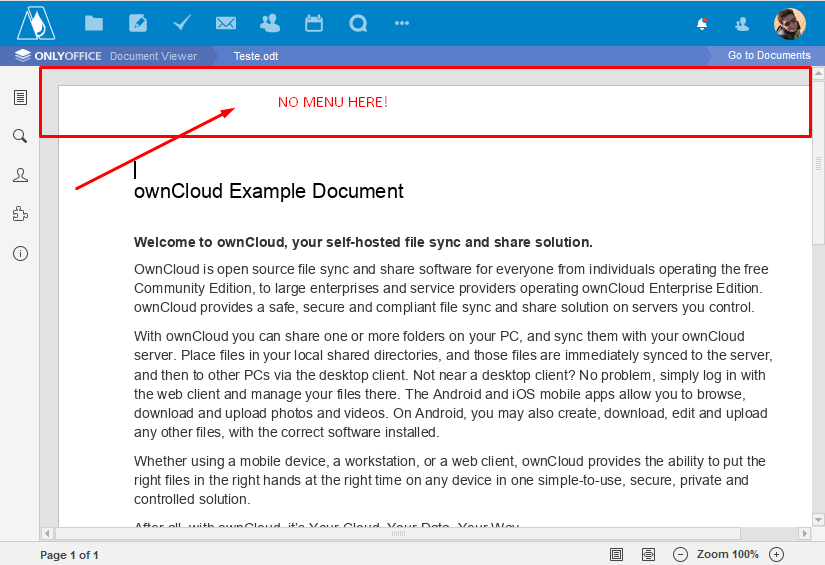Open the About info icon
Viewport: 825px width, 565px height.
click(x=21, y=254)
